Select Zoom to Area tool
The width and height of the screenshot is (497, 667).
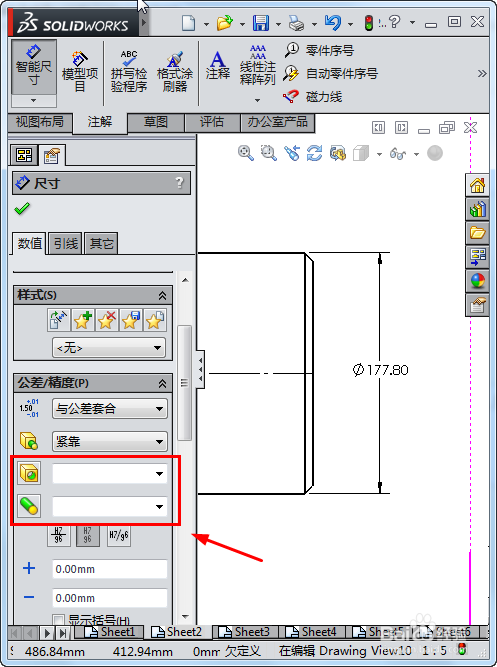(x=268, y=153)
